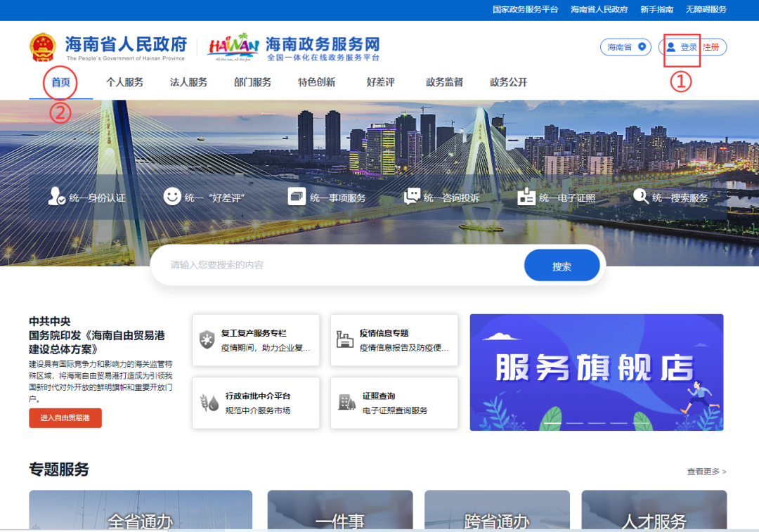The width and height of the screenshot is (759, 532).
Task: Click the user icon next to 登录
Action: (x=671, y=48)
